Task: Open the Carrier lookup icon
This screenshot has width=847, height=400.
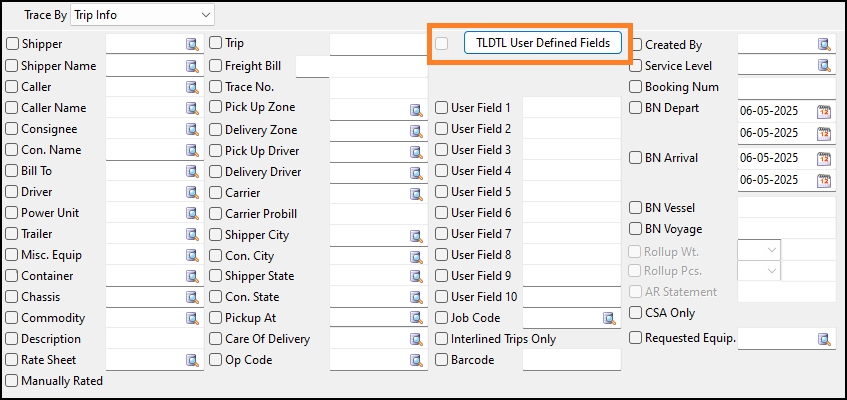Action: pos(416,193)
